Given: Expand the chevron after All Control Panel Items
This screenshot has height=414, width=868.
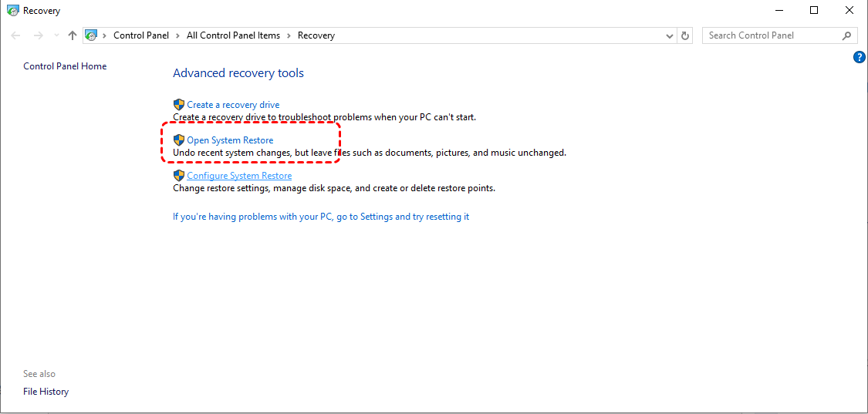Looking at the screenshot, I should click(289, 35).
